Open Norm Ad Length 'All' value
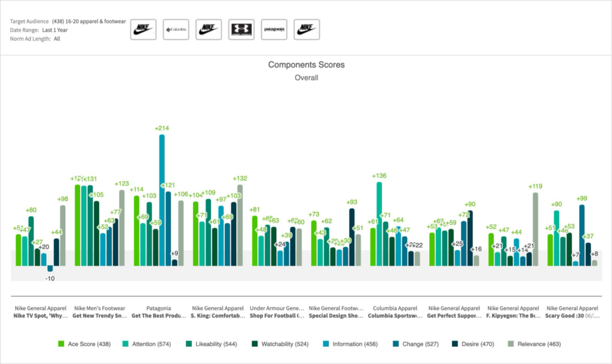612x364 pixels. (57, 39)
